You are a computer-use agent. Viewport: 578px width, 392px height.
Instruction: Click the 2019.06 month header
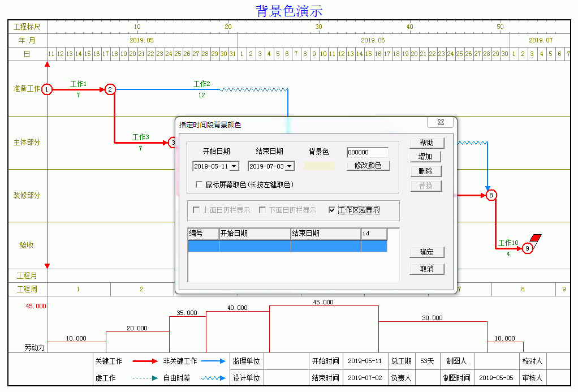[x=373, y=40]
